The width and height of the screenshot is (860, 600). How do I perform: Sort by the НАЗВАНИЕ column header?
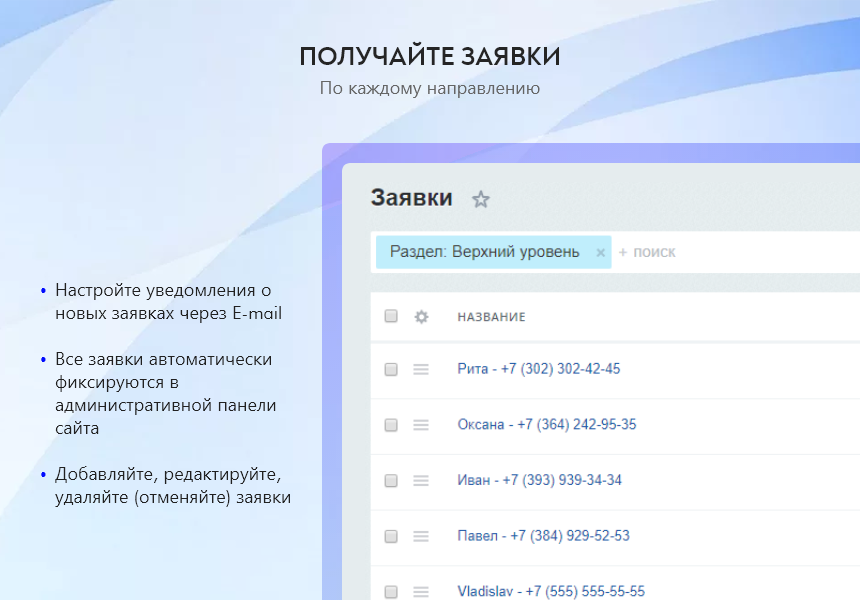(x=491, y=317)
